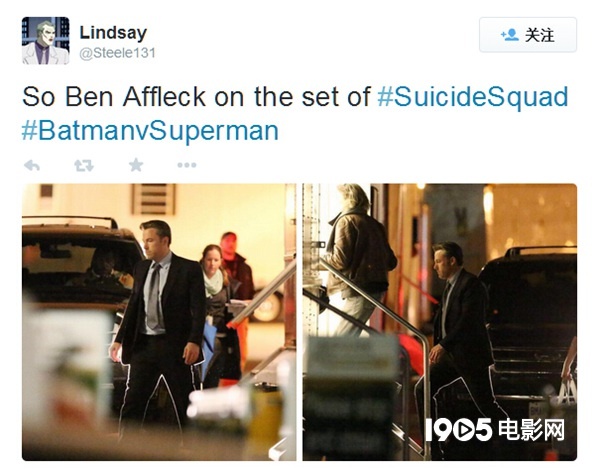The width and height of the screenshot is (600, 471).
Task: Click the 电影网 watermark text
Action: (x=531, y=429)
